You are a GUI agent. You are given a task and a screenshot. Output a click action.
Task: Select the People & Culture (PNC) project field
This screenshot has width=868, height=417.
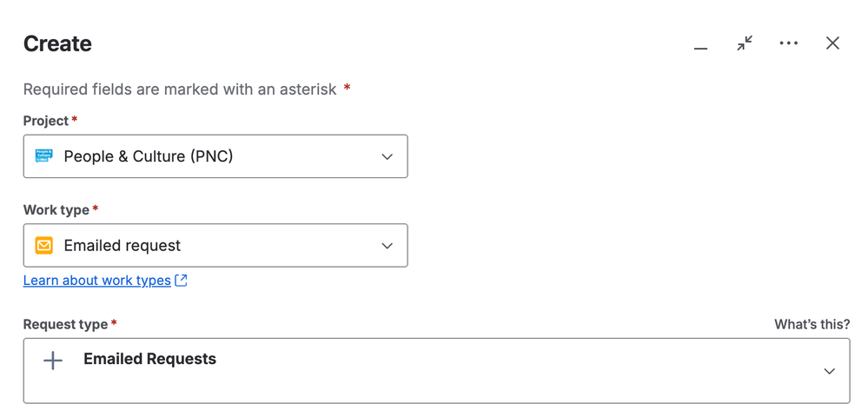[215, 156]
